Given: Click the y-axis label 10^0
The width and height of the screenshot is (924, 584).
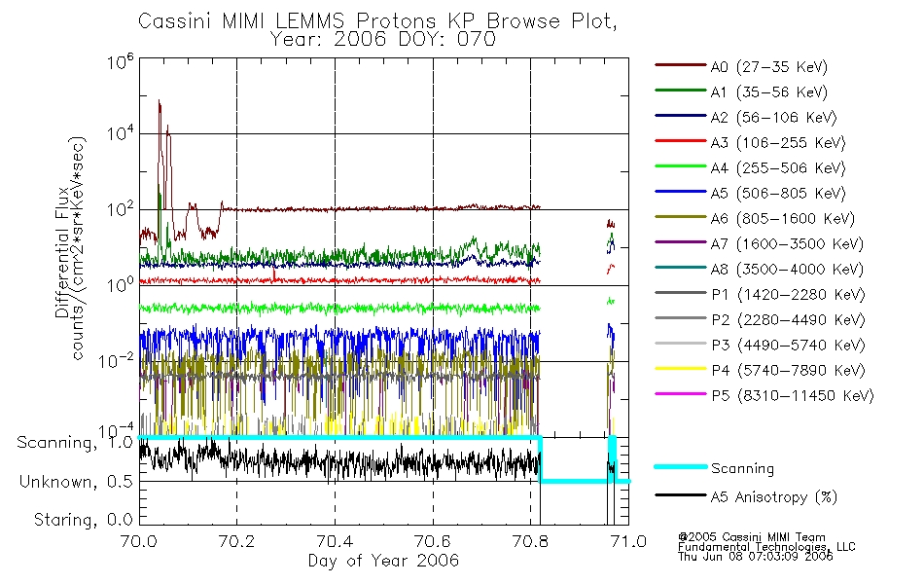Looking at the screenshot, I should [121, 285].
